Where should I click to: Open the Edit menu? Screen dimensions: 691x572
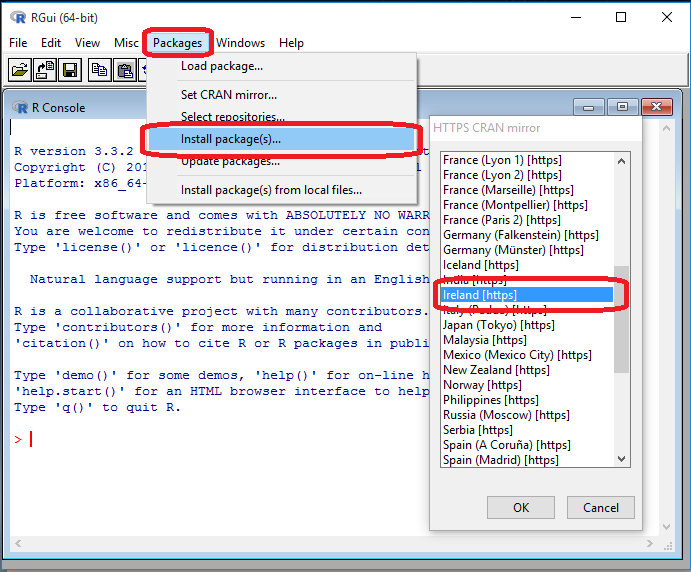[51, 43]
